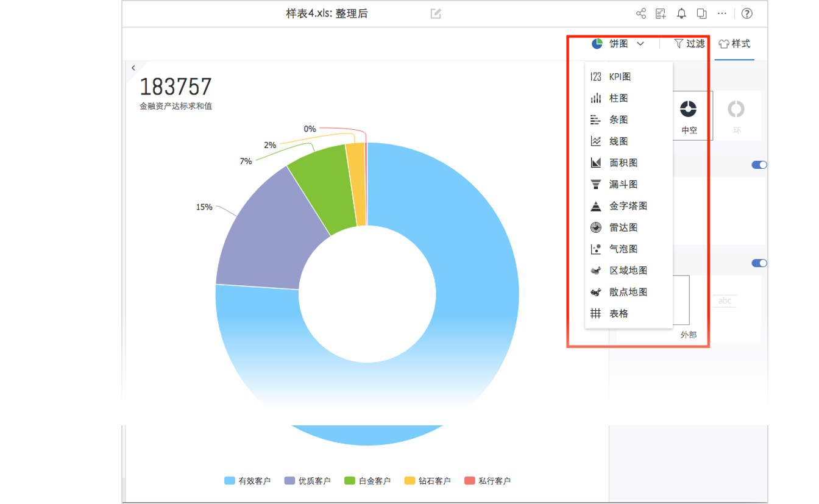This screenshot has width=819, height=504.
Task: Enable the upper toggle in style panel
Action: coord(759,164)
